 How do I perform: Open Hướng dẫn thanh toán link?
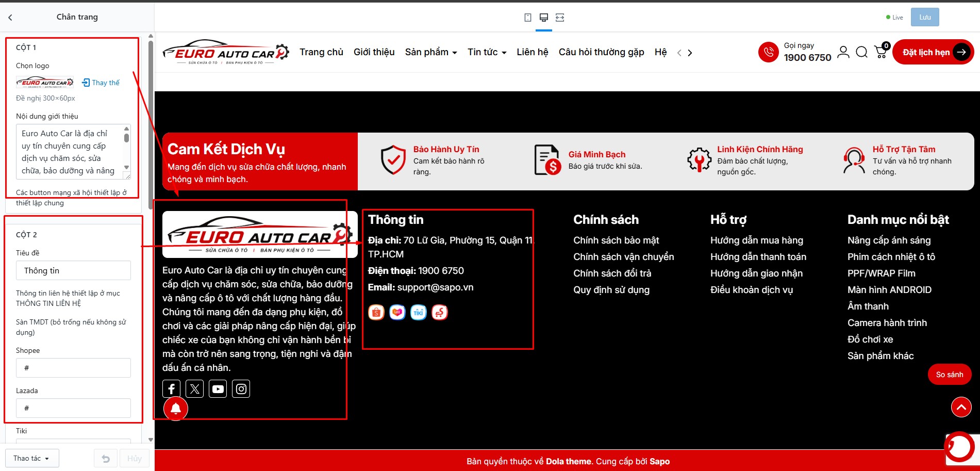tap(758, 257)
